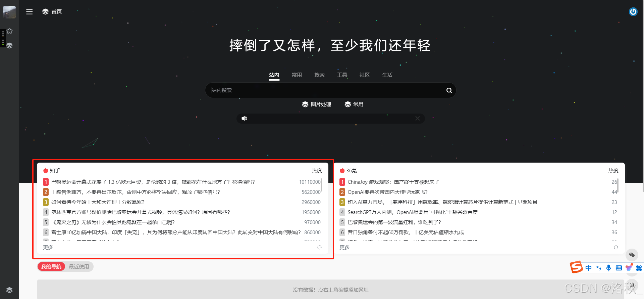This screenshot has height=299, width=644.
Task: Click the Sogou input S logo
Action: pyautogui.click(x=576, y=267)
